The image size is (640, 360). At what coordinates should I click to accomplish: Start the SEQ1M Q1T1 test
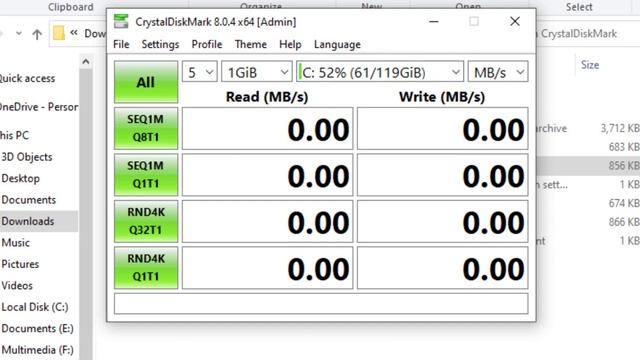[x=146, y=175]
